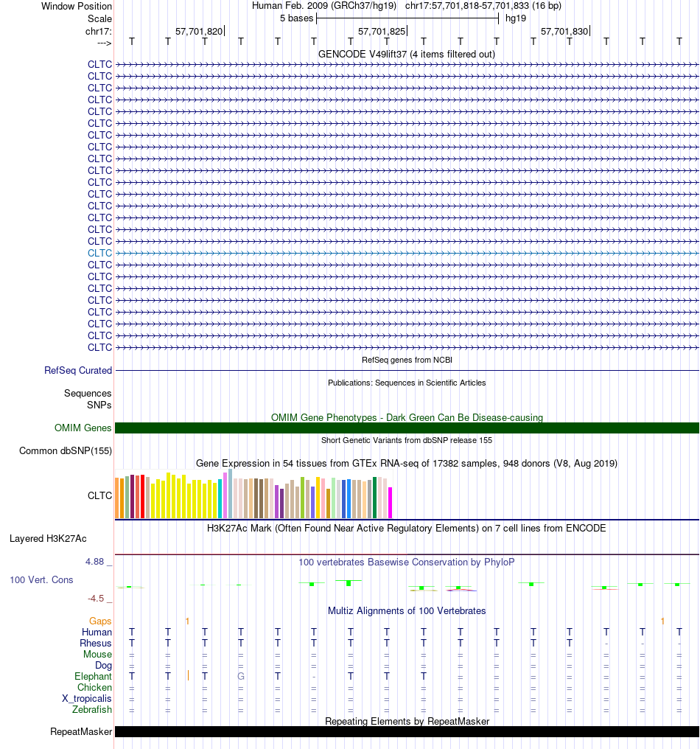Click the Scale label

tap(99, 18)
